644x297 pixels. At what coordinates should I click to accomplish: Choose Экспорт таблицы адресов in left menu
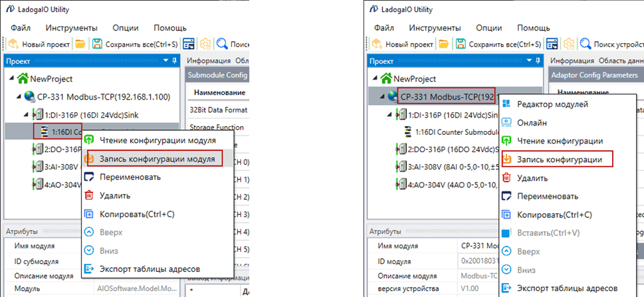(x=158, y=269)
